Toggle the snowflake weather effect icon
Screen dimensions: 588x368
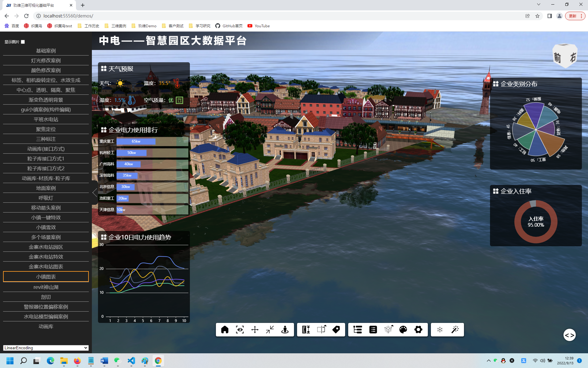point(440,330)
